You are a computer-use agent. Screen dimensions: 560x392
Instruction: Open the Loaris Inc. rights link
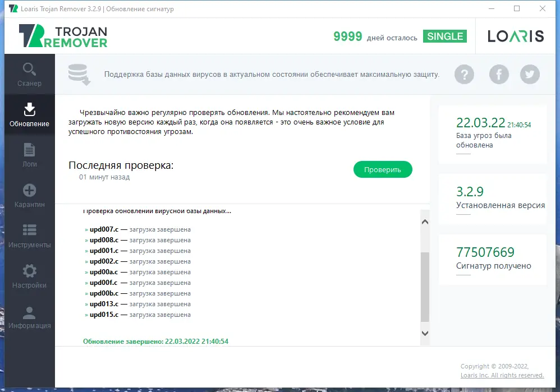pos(503,375)
